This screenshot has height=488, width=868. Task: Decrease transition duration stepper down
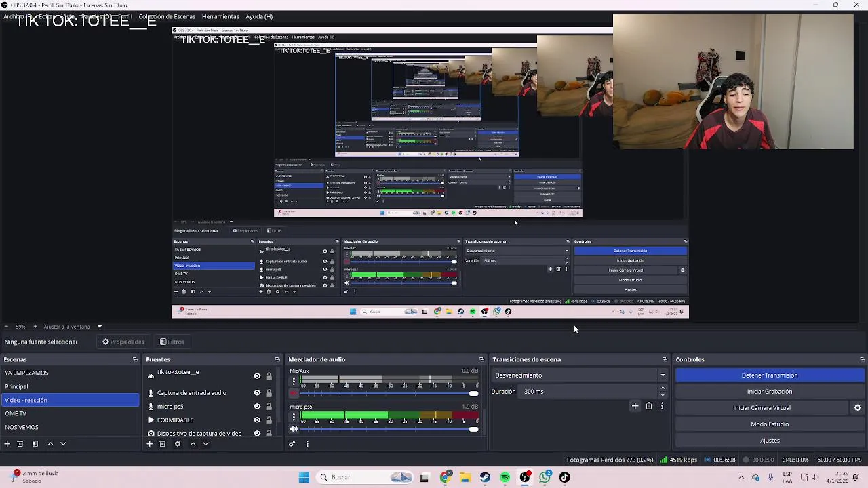click(x=663, y=394)
